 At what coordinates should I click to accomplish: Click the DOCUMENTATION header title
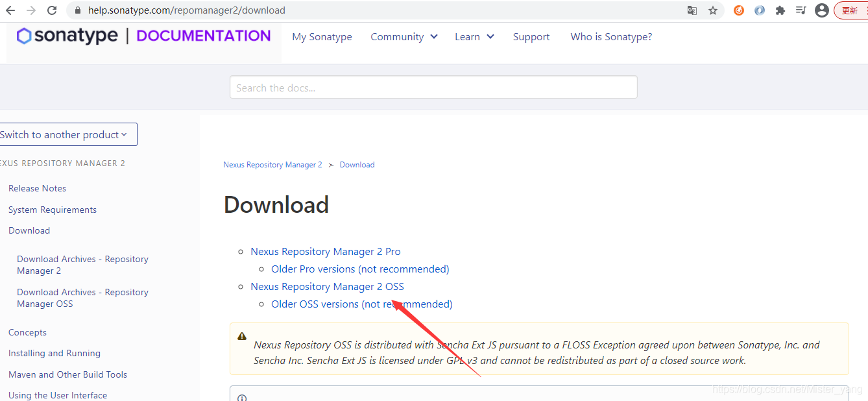point(204,36)
